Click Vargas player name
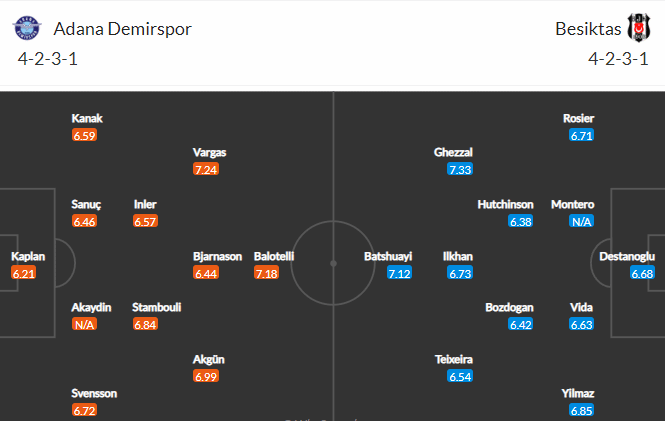 coord(210,152)
